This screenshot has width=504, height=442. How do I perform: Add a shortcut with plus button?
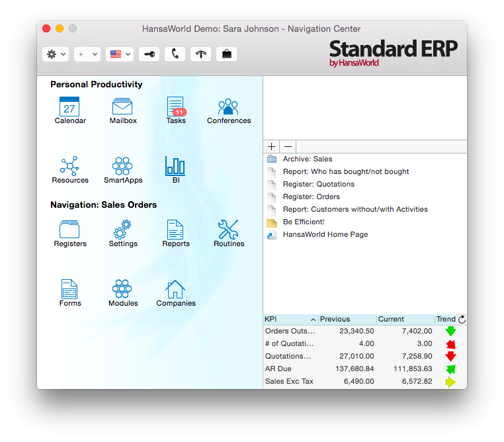[x=271, y=147]
